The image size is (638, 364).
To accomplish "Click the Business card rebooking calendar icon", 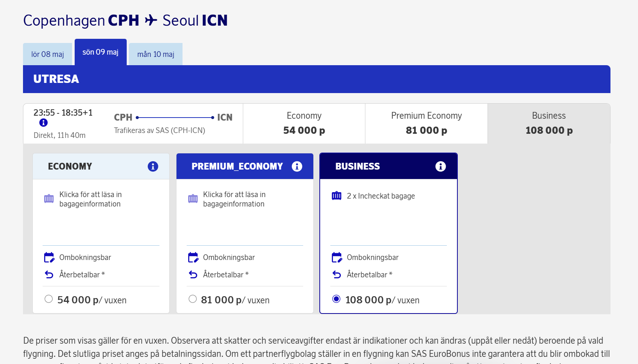I will coord(337,257).
